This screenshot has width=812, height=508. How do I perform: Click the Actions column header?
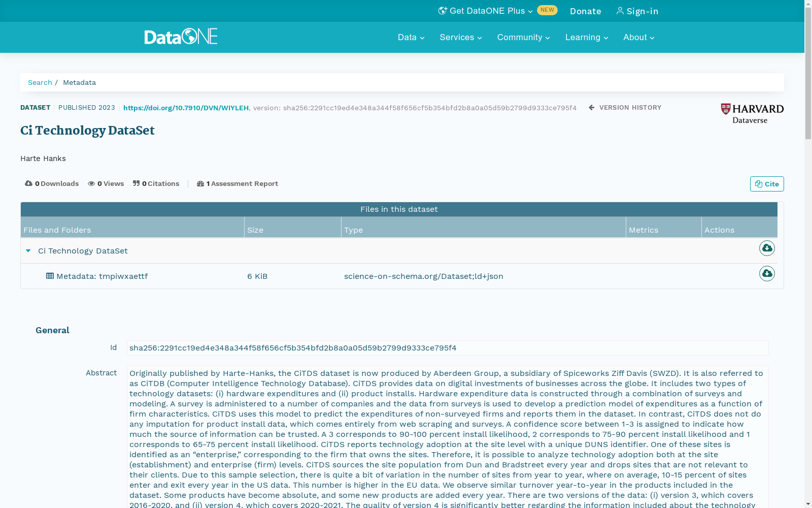tap(739, 228)
